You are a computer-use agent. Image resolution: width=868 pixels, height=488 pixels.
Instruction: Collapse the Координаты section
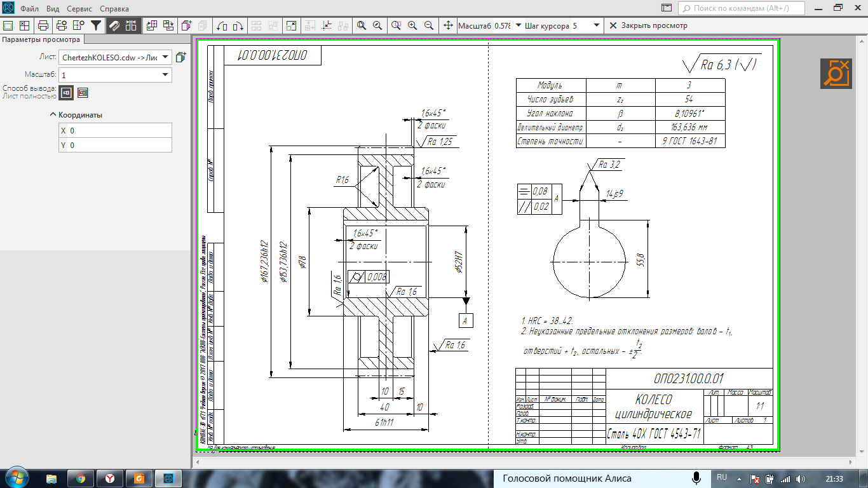[53, 115]
